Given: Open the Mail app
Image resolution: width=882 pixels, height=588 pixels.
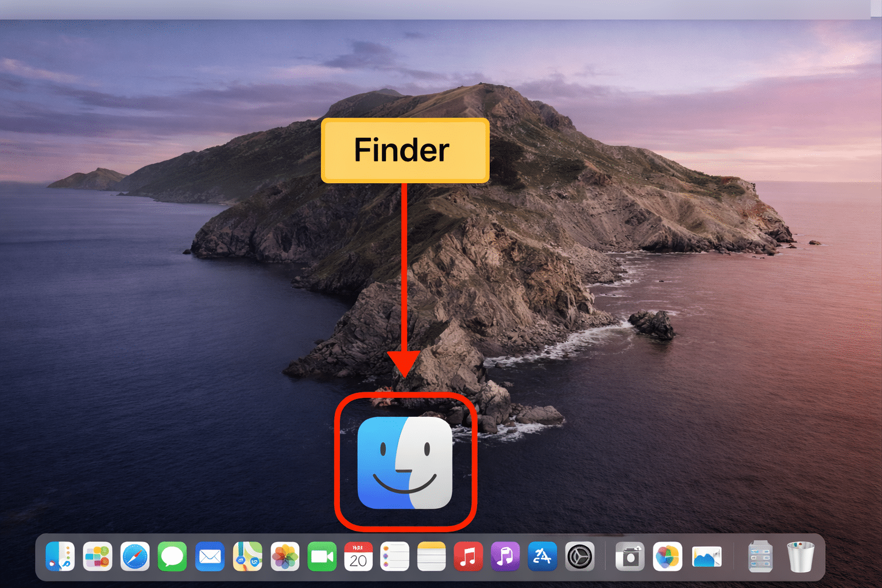Looking at the screenshot, I should (210, 556).
